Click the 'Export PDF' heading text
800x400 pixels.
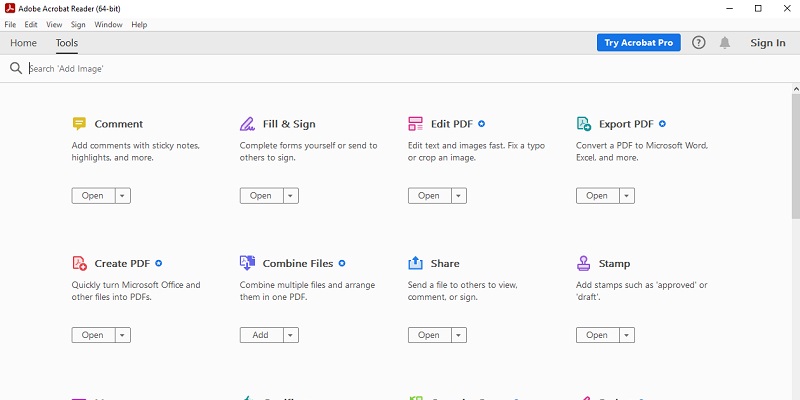coord(627,124)
